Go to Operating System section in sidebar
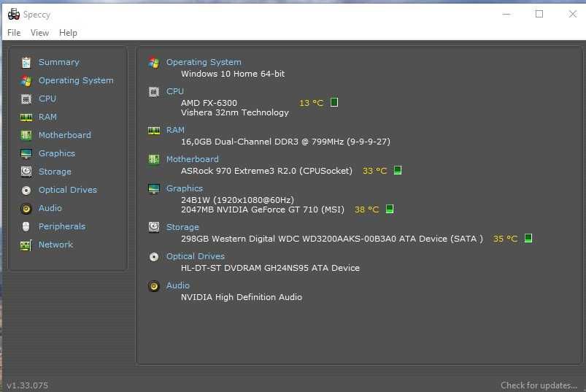 point(76,81)
